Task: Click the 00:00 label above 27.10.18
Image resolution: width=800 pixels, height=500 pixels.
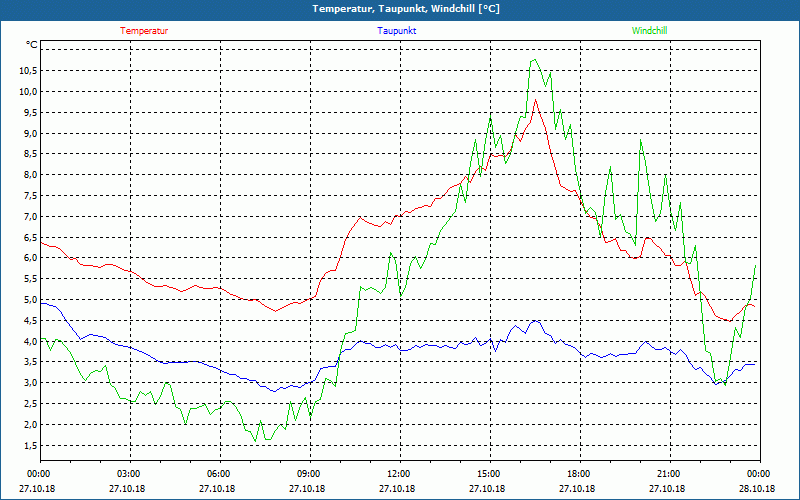Action: coord(38,474)
